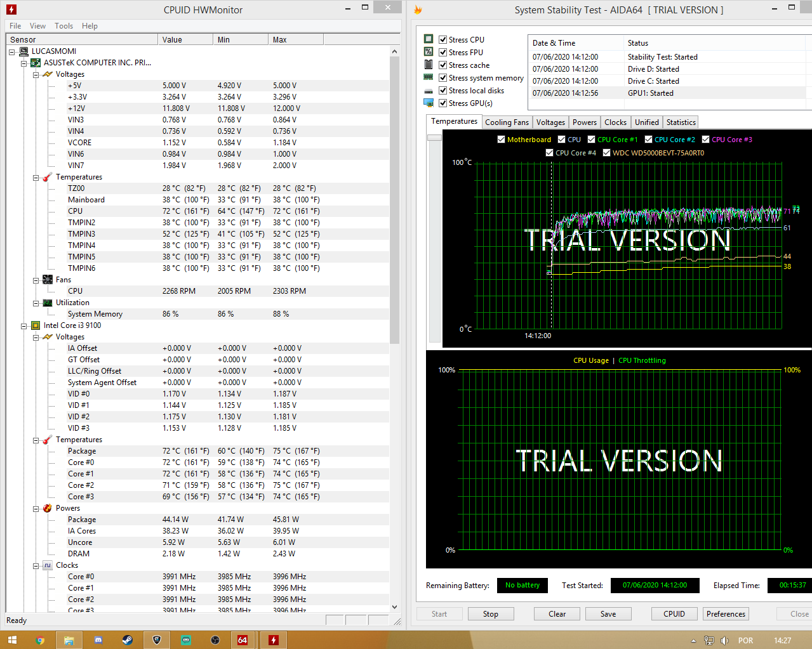The height and width of the screenshot is (649, 812).
Task: Open OBS Studio from the taskbar
Action: (215, 640)
